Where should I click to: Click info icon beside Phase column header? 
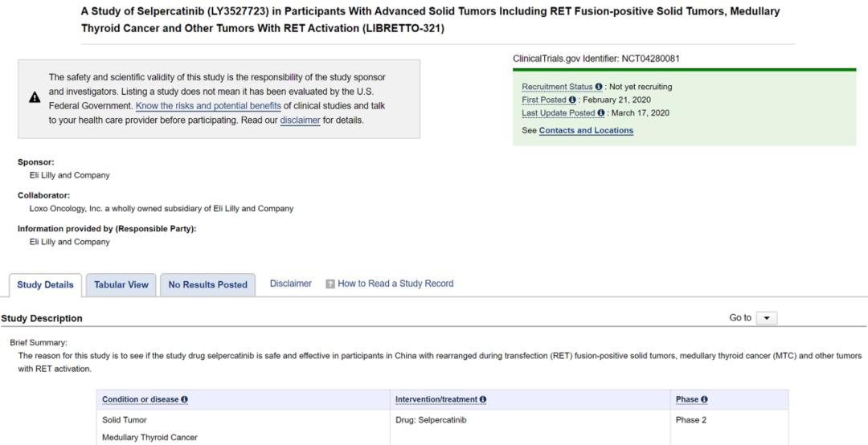point(704,400)
